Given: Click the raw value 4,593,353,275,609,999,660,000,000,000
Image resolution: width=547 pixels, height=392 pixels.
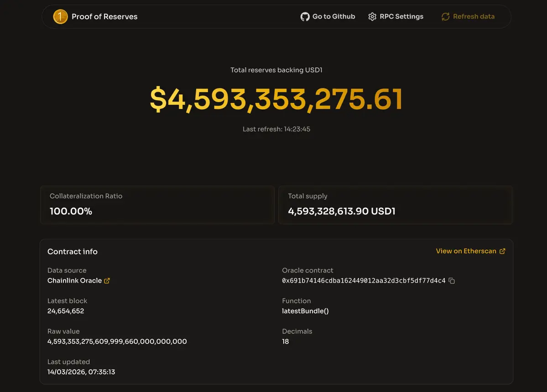Looking at the screenshot, I should 117,341.
